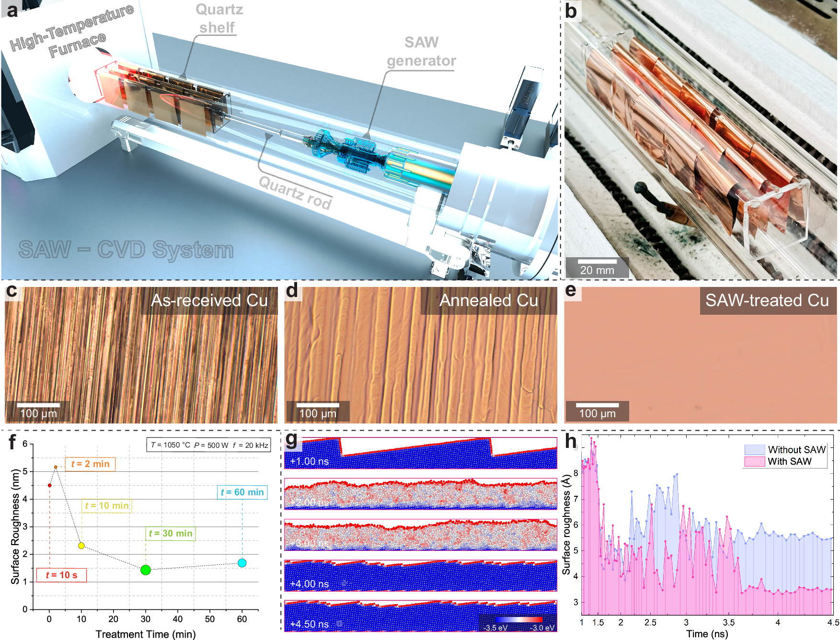Click the pink 'With SAW' legend swatch
This screenshot has height=640, width=840.
(x=754, y=461)
